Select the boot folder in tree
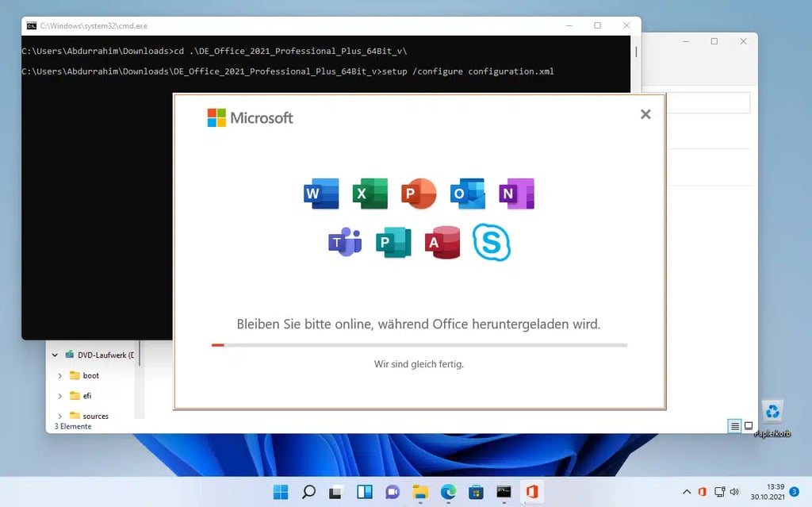Image resolution: width=812 pixels, height=507 pixels. [84, 375]
